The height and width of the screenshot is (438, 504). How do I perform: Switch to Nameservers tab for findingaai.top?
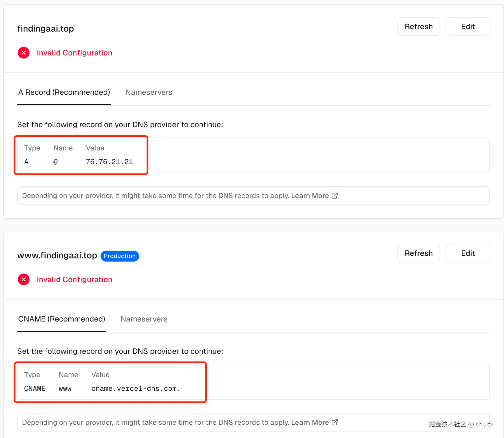coord(149,92)
